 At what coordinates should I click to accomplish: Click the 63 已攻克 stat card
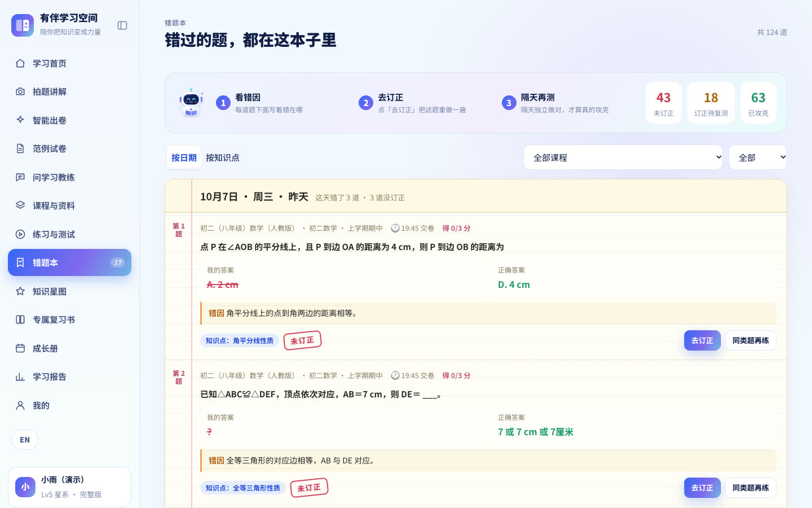758,103
